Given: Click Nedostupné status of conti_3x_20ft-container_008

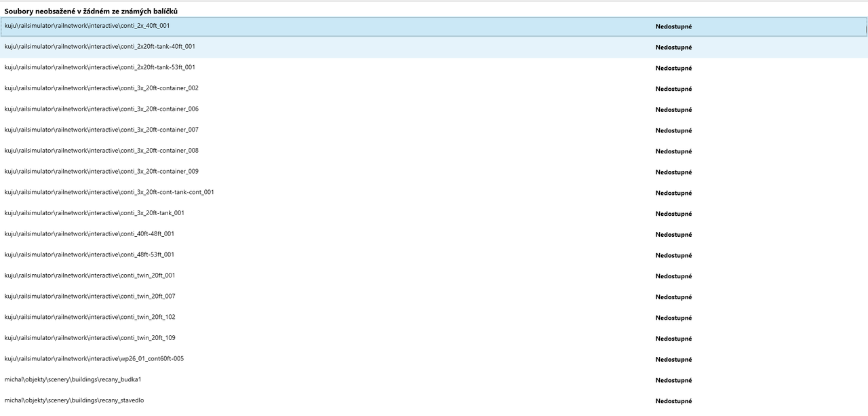Looking at the screenshot, I should pos(673,151).
